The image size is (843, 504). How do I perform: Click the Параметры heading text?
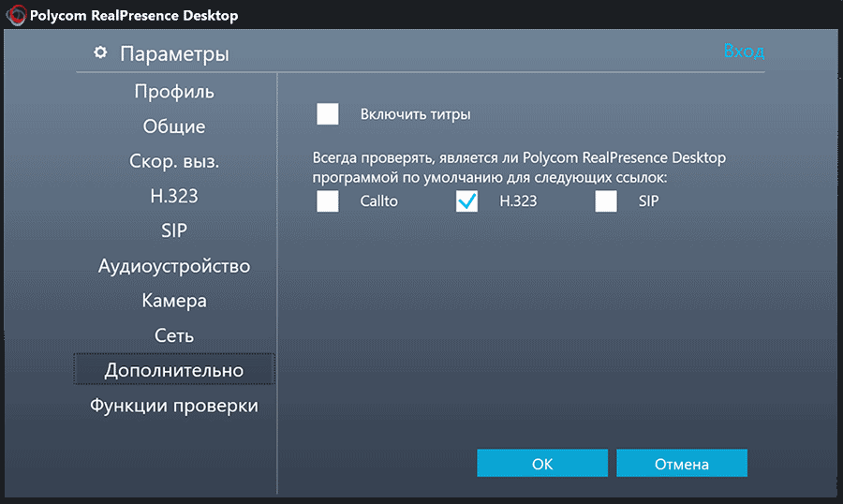pyautogui.click(x=174, y=53)
